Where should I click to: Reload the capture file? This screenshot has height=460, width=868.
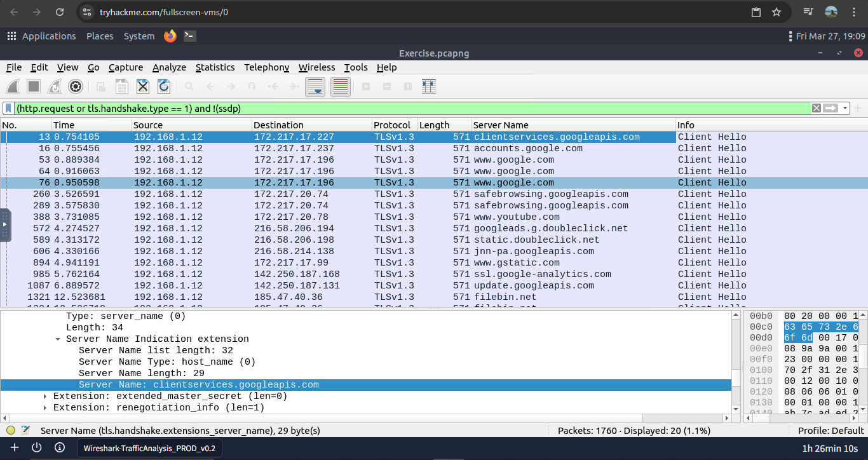(164, 86)
